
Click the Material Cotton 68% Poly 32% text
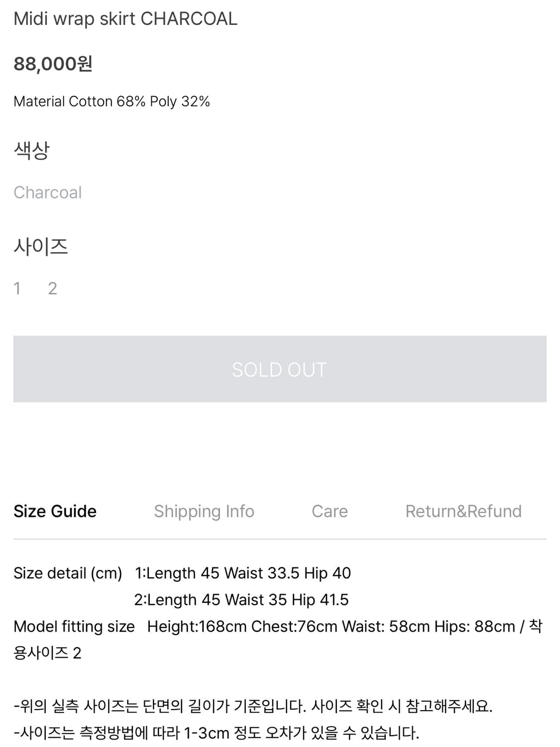coord(112,102)
